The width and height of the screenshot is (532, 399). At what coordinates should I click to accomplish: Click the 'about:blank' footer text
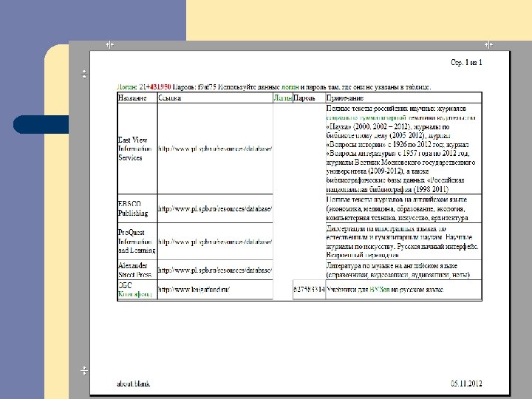point(133,383)
